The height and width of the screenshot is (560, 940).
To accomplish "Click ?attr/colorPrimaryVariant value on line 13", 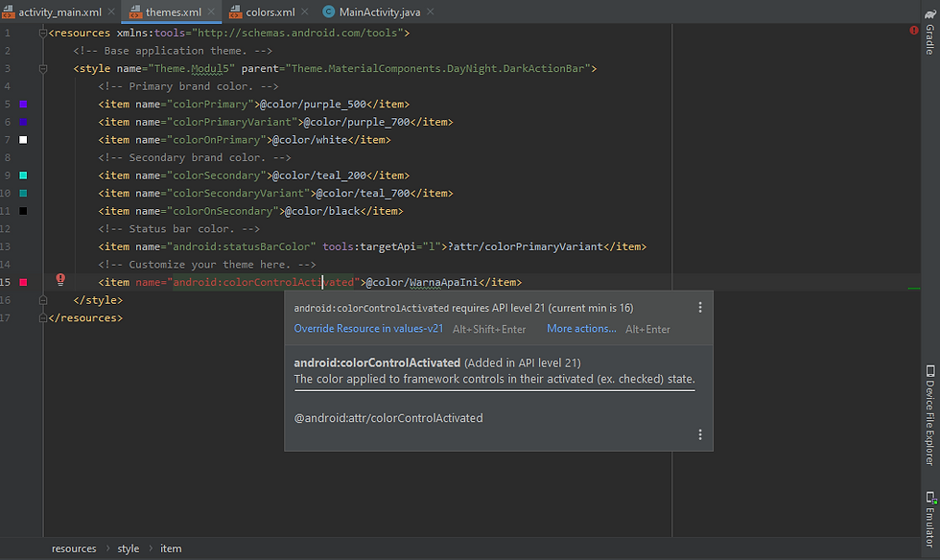I will click(526, 246).
